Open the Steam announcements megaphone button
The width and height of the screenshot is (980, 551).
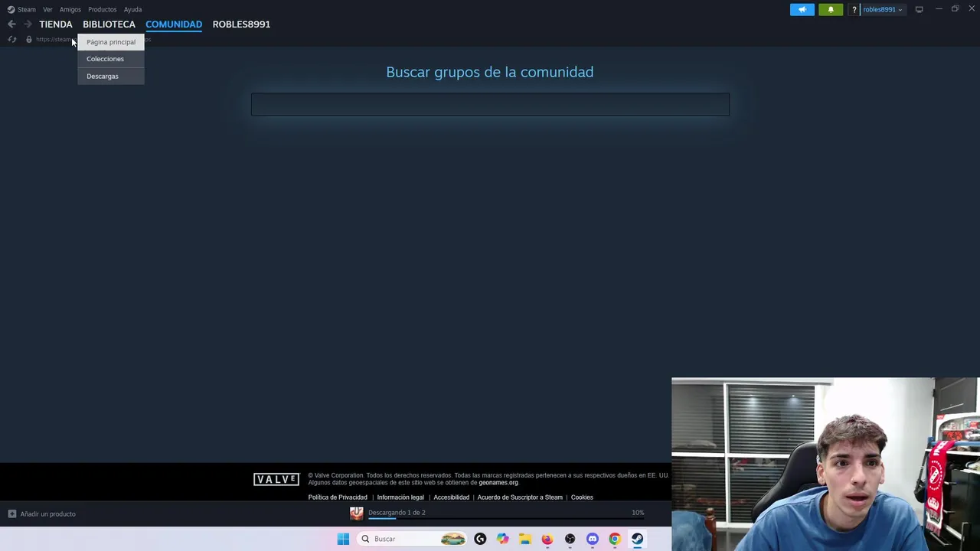coord(802,10)
